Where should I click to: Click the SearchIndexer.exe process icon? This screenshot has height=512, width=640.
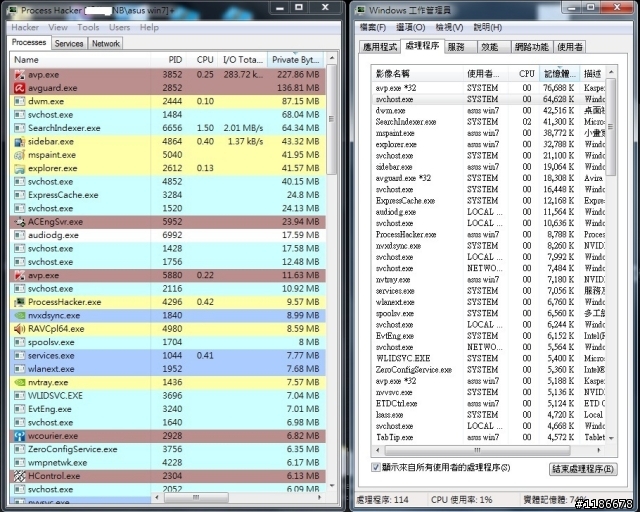tap(19, 128)
